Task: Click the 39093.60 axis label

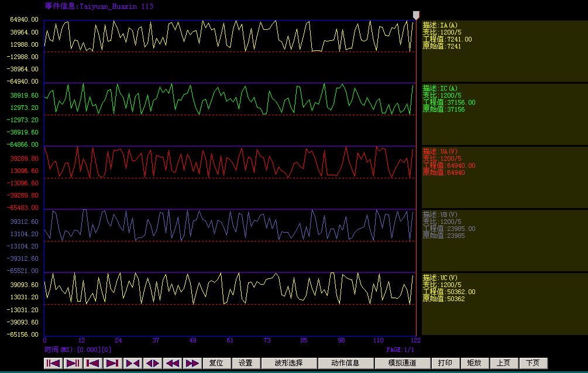Action: coord(25,285)
